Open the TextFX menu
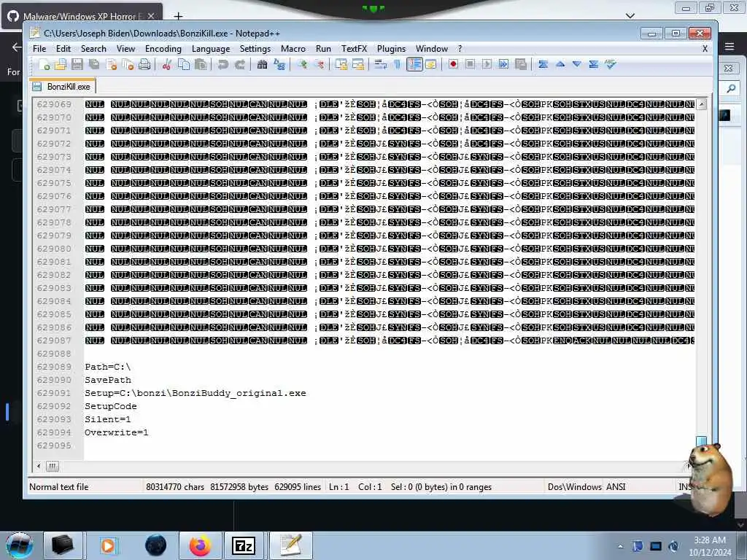The height and width of the screenshot is (560, 747). [354, 49]
